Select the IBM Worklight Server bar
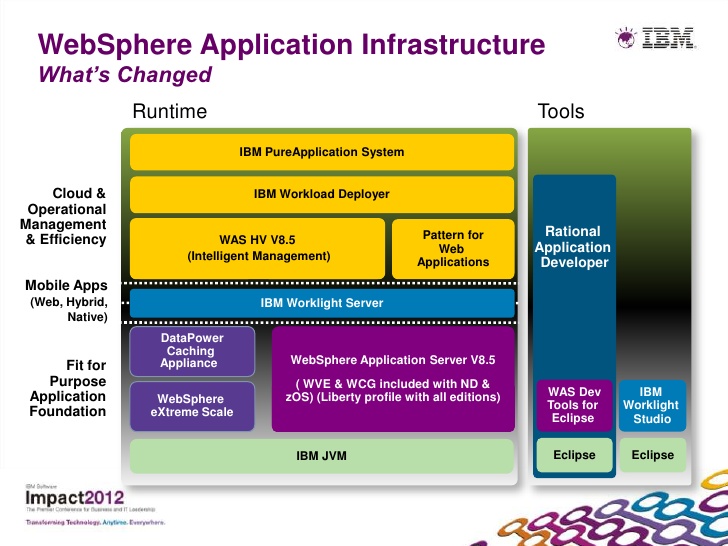The image size is (728, 546). coord(322,303)
